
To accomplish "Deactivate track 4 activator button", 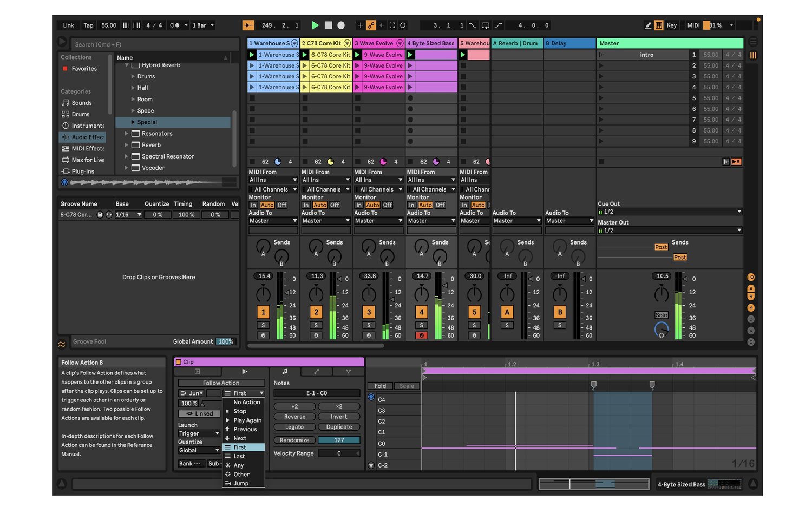I will pyautogui.click(x=421, y=312).
